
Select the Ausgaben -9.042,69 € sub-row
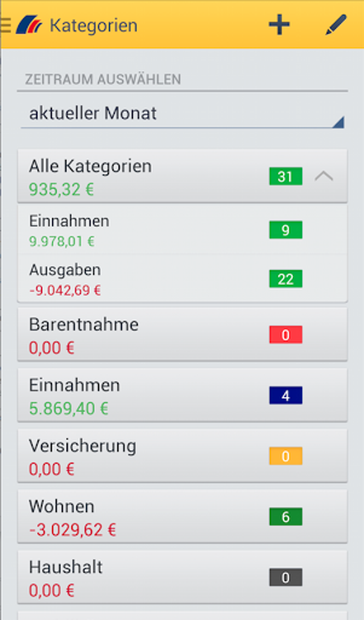[143, 279]
